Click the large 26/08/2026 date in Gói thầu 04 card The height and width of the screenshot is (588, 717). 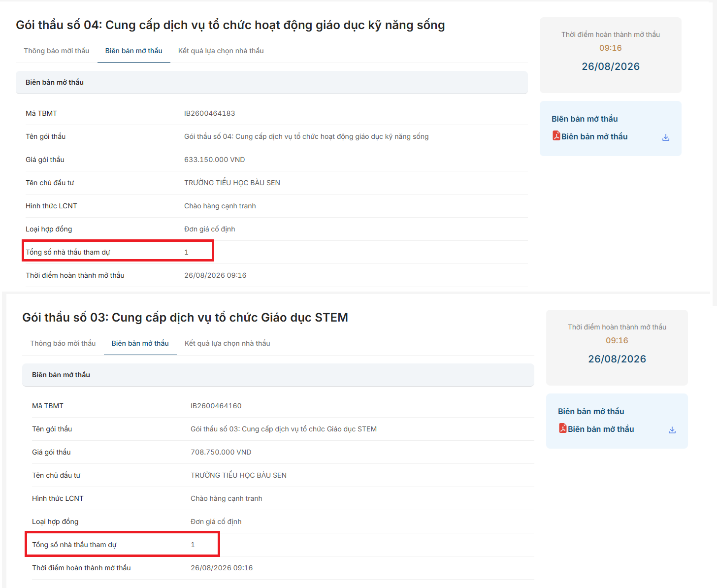point(611,66)
